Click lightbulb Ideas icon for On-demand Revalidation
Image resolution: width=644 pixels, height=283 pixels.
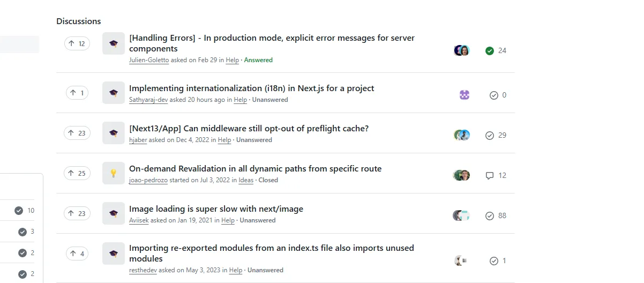click(114, 173)
